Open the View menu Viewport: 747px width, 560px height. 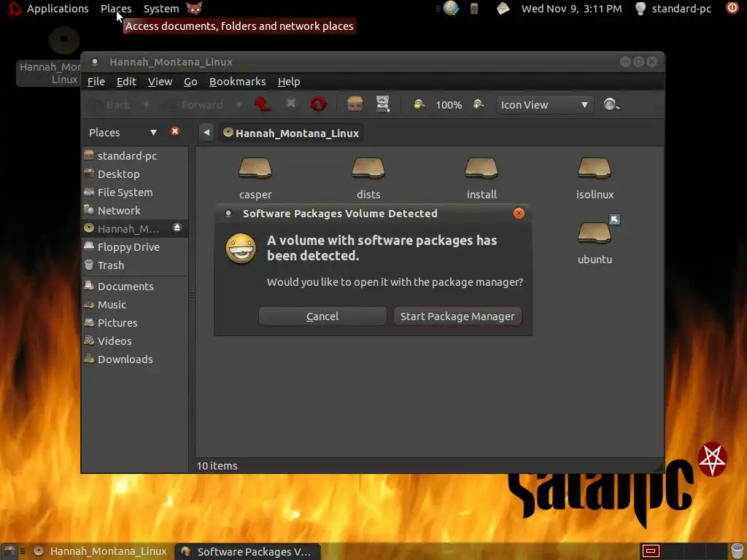(x=160, y=82)
